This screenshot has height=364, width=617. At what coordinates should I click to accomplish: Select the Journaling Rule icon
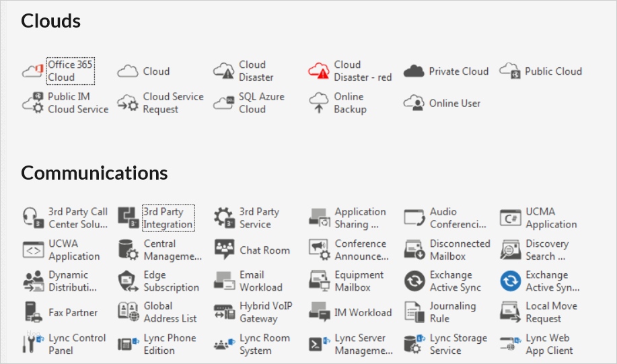(x=414, y=312)
